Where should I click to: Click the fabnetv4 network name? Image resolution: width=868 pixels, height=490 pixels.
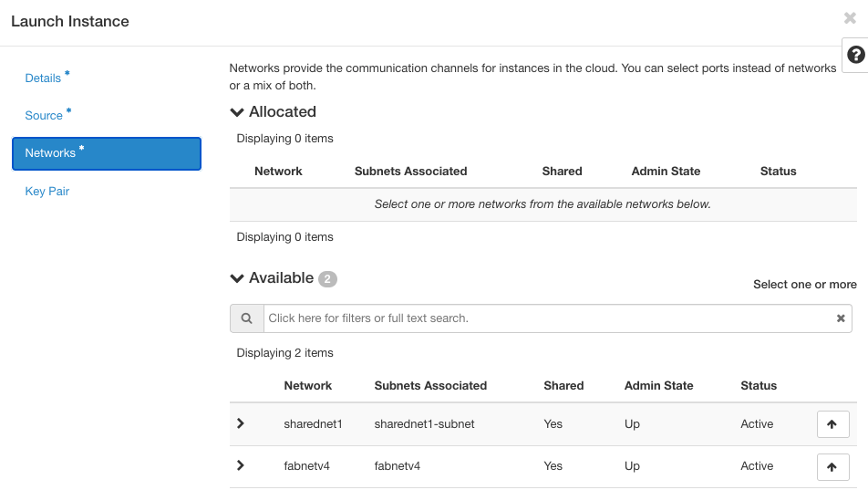click(306, 466)
